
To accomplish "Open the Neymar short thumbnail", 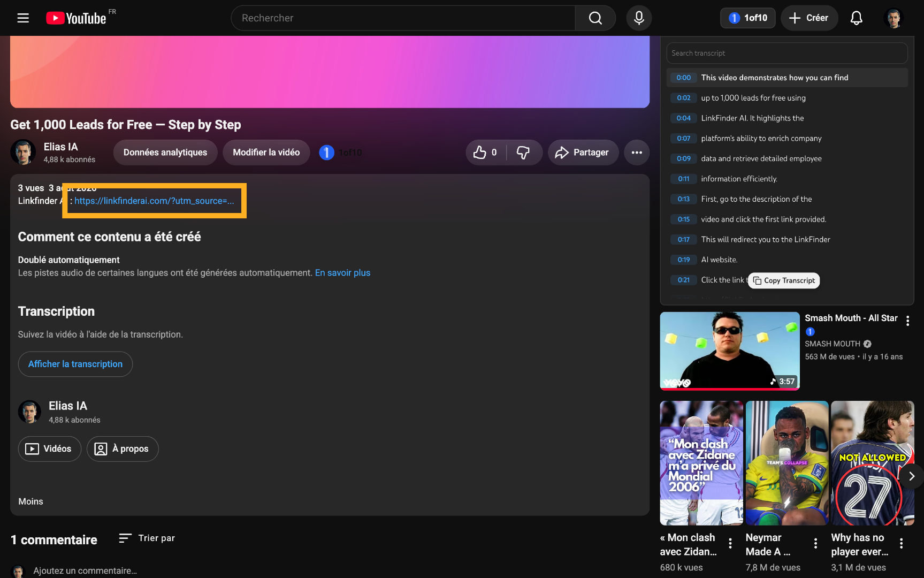I will point(787,463).
